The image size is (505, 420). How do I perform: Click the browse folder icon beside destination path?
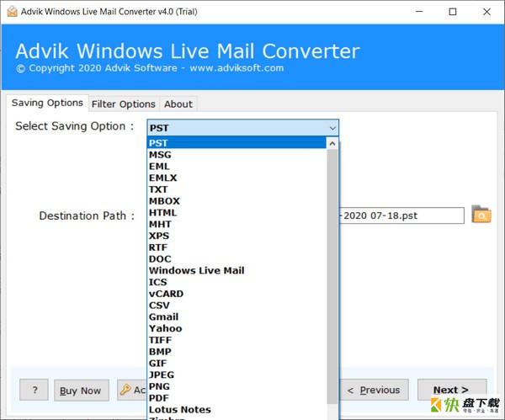(481, 215)
